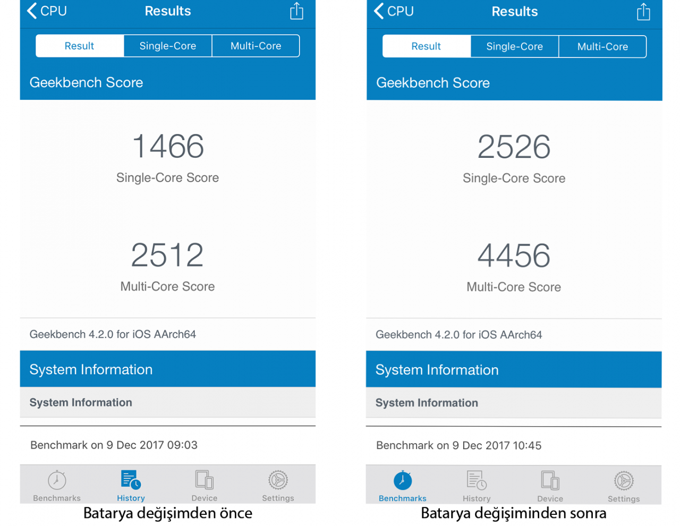
Task: Tap the 1466 Single-Core Score value
Action: pos(167,147)
